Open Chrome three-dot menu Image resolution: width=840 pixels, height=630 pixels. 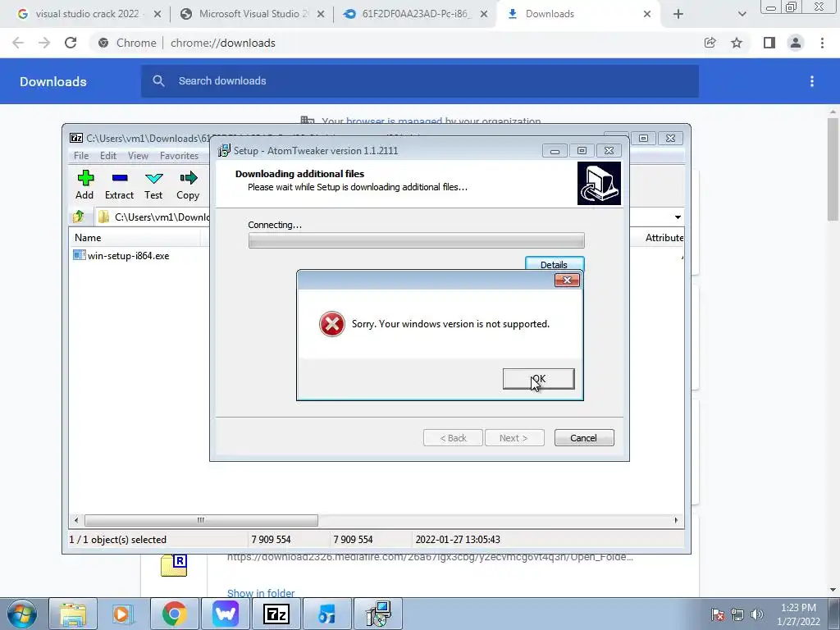822,43
